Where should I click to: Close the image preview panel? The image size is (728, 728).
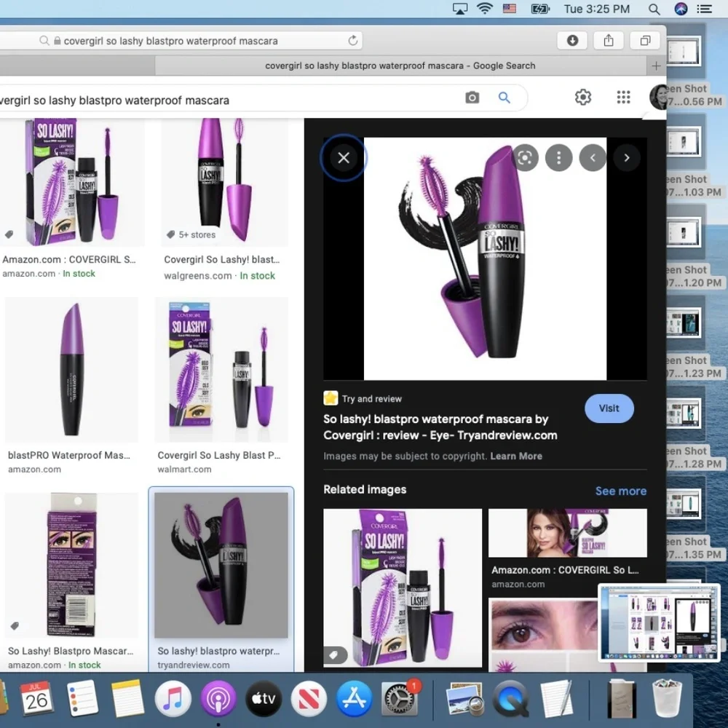[344, 158]
